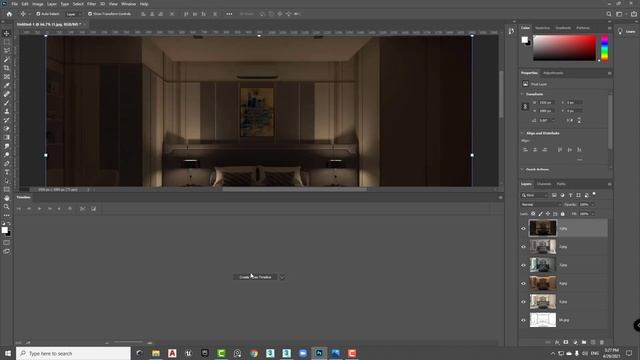Select the Rectangular Marquee tool
This screenshot has height=360, width=640.
(x=7, y=42)
